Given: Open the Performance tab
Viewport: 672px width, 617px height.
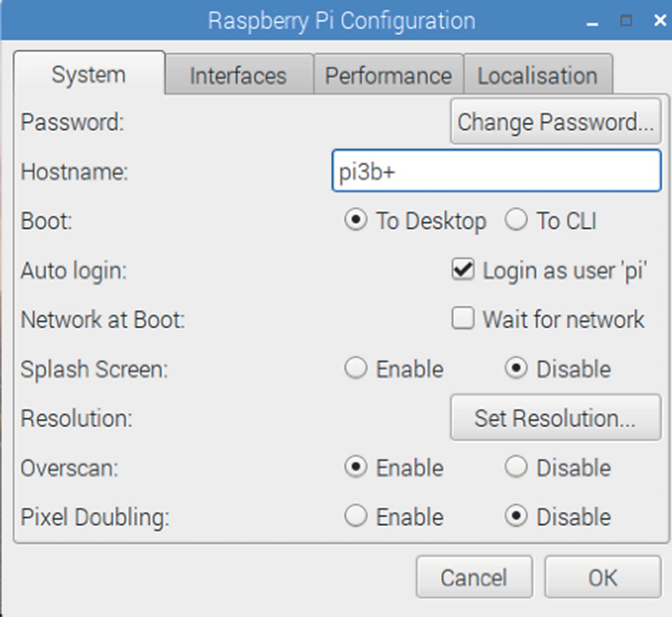Looking at the screenshot, I should pyautogui.click(x=388, y=76).
